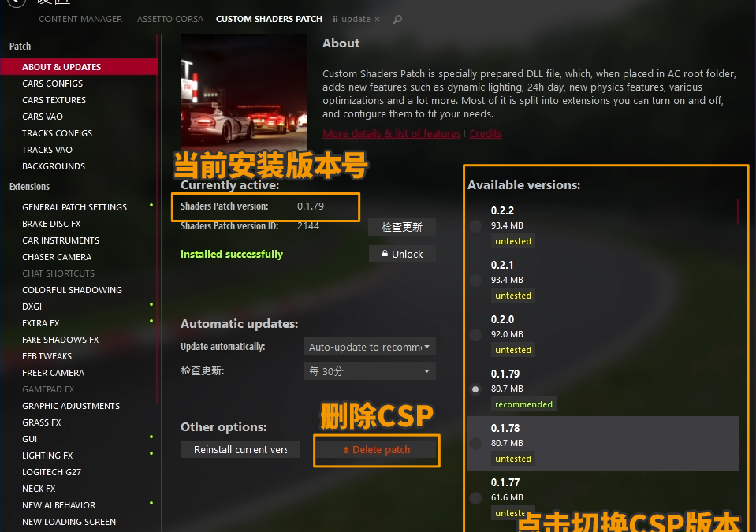This screenshot has width=756, height=532.
Task: Click the 检查更新 check updates button
Action: pos(401,227)
